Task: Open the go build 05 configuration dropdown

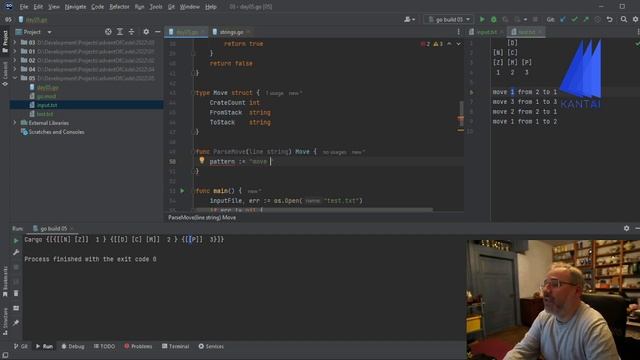Action: (449, 19)
